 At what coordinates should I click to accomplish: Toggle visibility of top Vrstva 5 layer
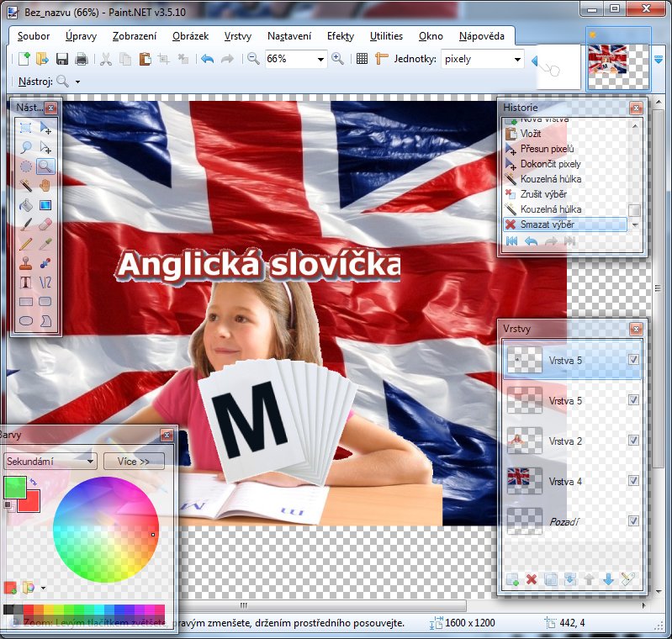click(633, 360)
